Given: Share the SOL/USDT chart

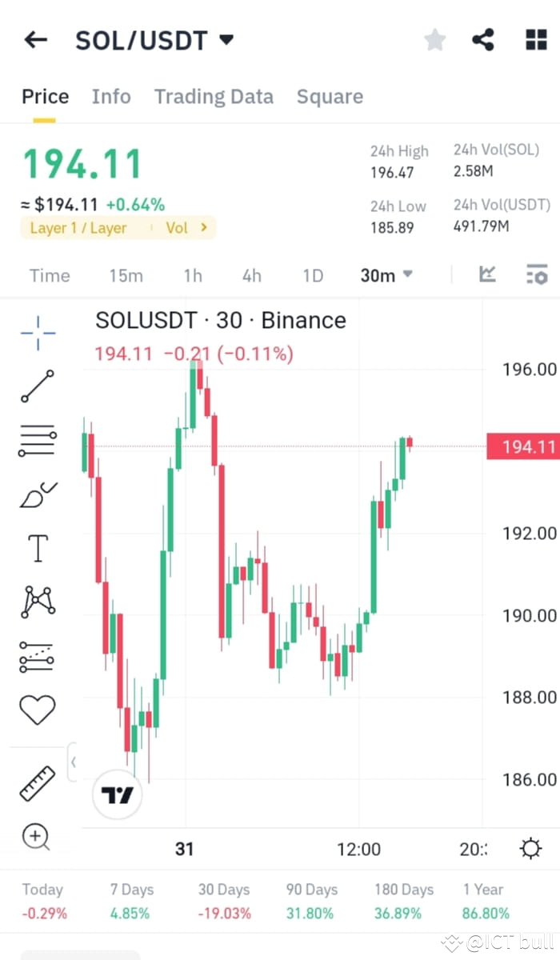Looking at the screenshot, I should (x=482, y=39).
